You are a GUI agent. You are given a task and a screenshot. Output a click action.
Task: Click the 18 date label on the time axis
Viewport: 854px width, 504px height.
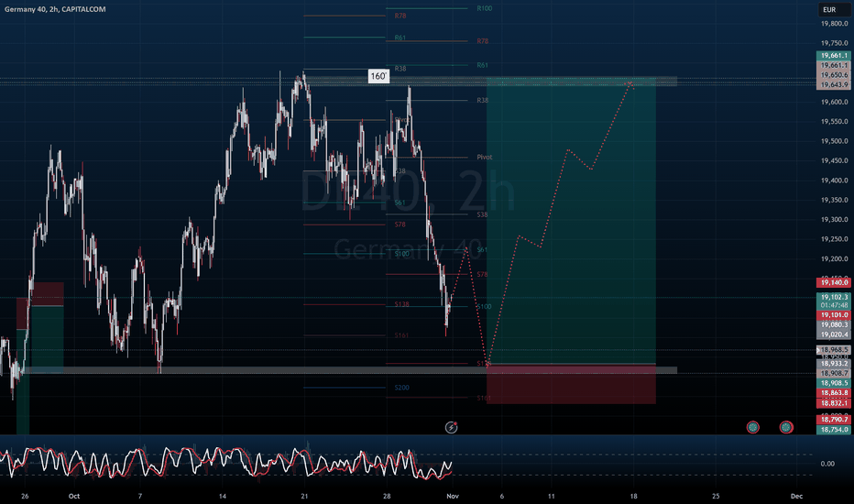633,496
